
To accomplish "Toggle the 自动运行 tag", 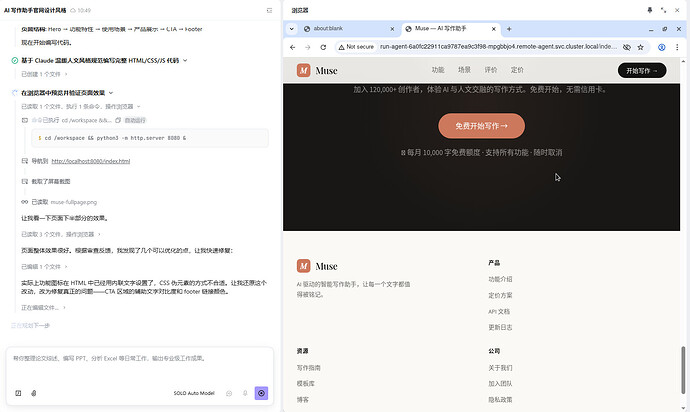I will [x=135, y=120].
